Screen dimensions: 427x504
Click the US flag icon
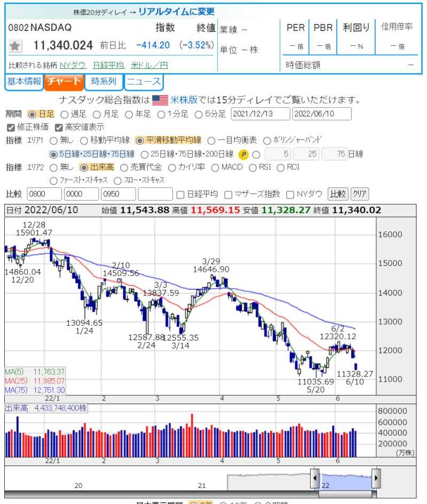click(160, 100)
